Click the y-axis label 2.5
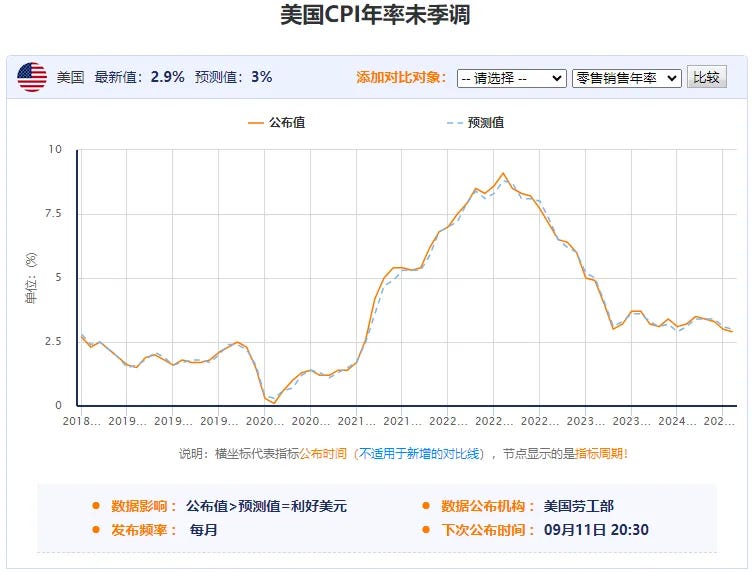 pyautogui.click(x=53, y=341)
